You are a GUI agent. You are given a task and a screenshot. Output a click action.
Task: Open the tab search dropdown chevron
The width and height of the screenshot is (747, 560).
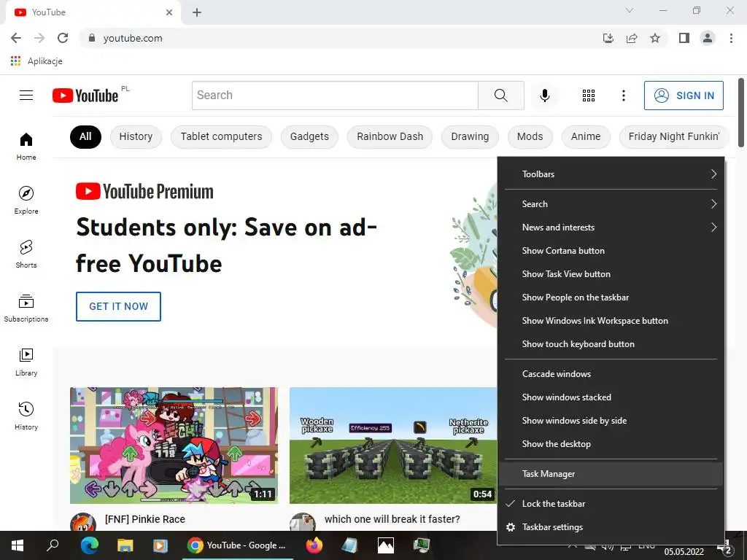[630, 10]
